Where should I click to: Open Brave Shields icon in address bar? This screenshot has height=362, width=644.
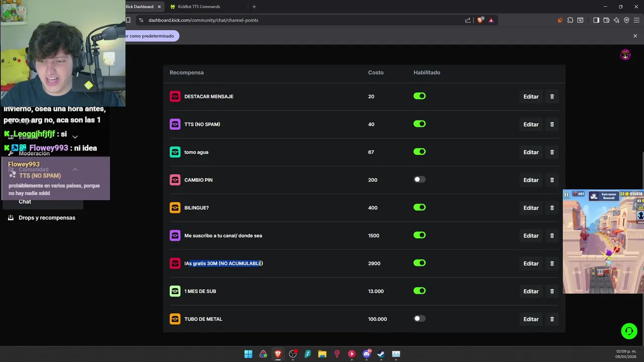(x=480, y=20)
